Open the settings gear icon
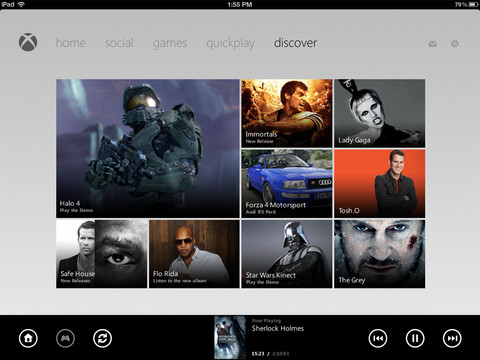 455,44
